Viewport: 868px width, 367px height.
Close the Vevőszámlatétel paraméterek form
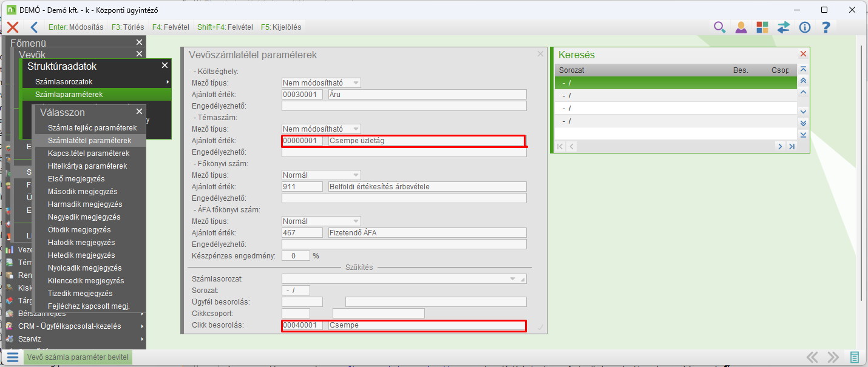540,54
